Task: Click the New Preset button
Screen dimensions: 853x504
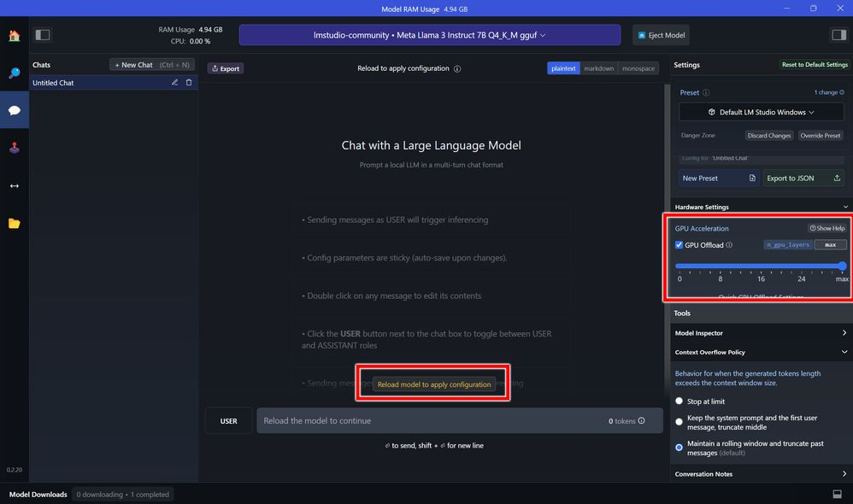Action: click(718, 178)
